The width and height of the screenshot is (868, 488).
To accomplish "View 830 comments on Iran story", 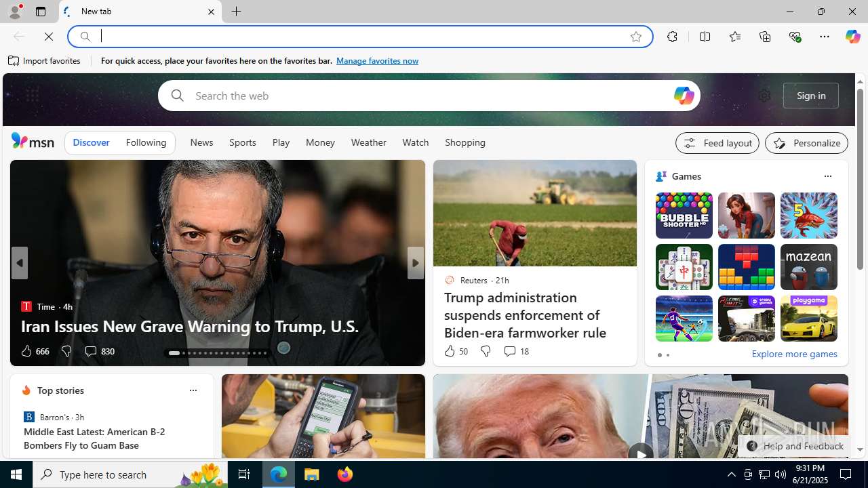I will [99, 351].
